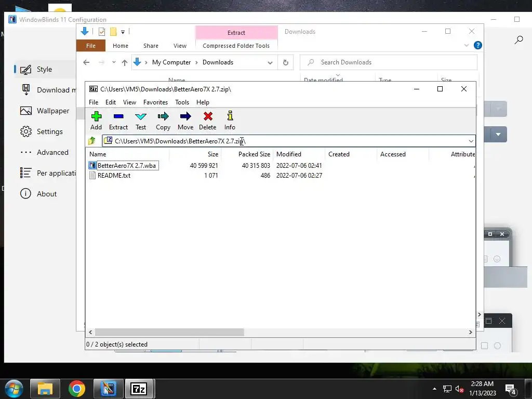Image resolution: width=532 pixels, height=399 pixels.
Task: Run Test from the 7-Zip toolbar
Action: click(141, 121)
